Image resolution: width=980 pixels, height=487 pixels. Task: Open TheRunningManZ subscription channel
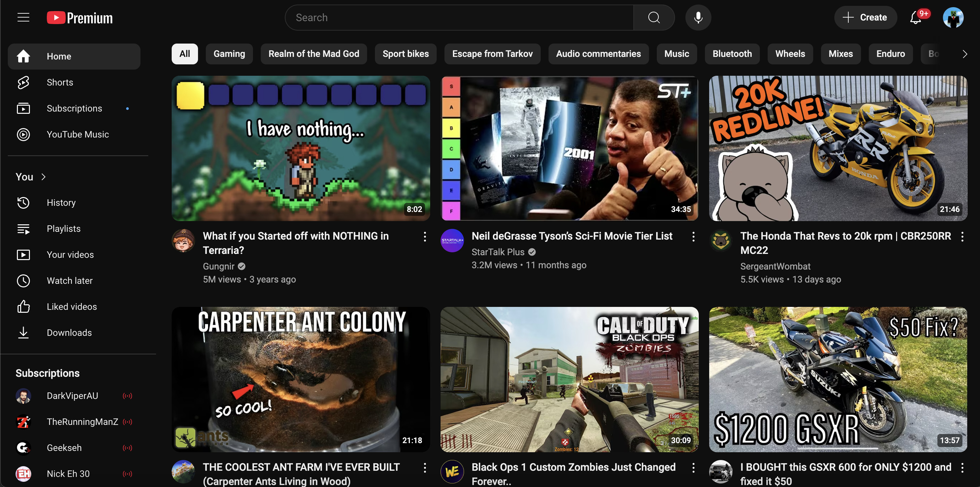pyautogui.click(x=74, y=422)
